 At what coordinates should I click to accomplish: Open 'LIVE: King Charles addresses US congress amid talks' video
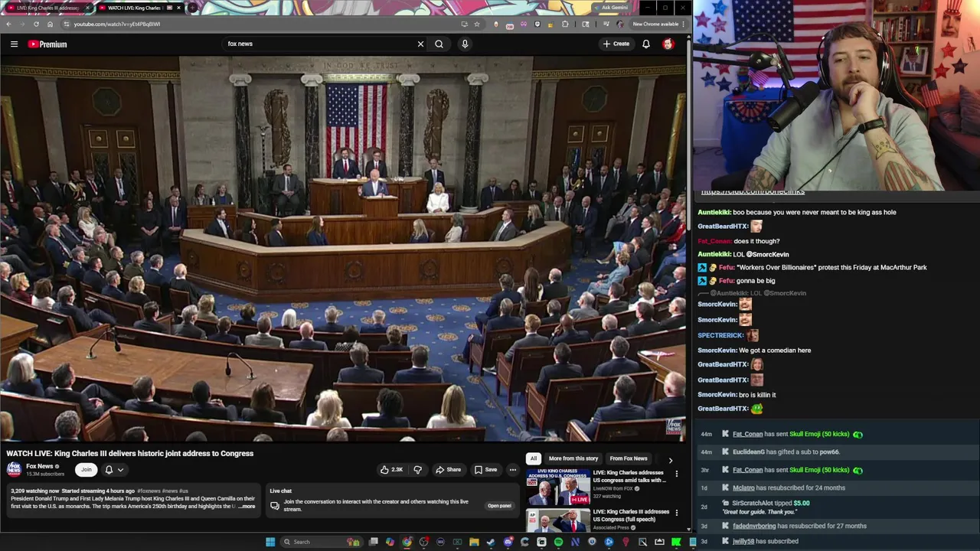(x=629, y=476)
